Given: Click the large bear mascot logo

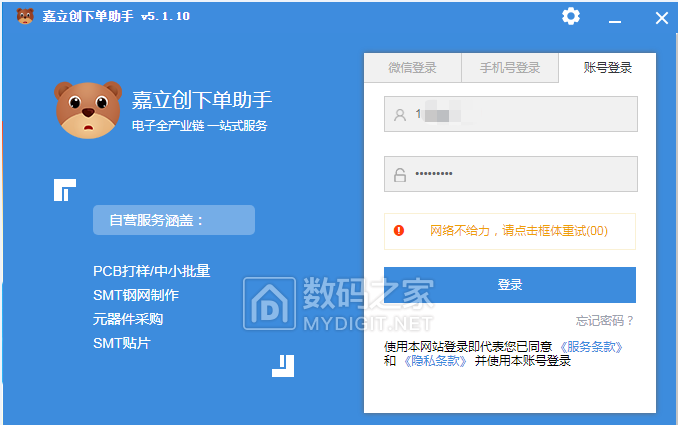Looking at the screenshot, I should click(88, 110).
